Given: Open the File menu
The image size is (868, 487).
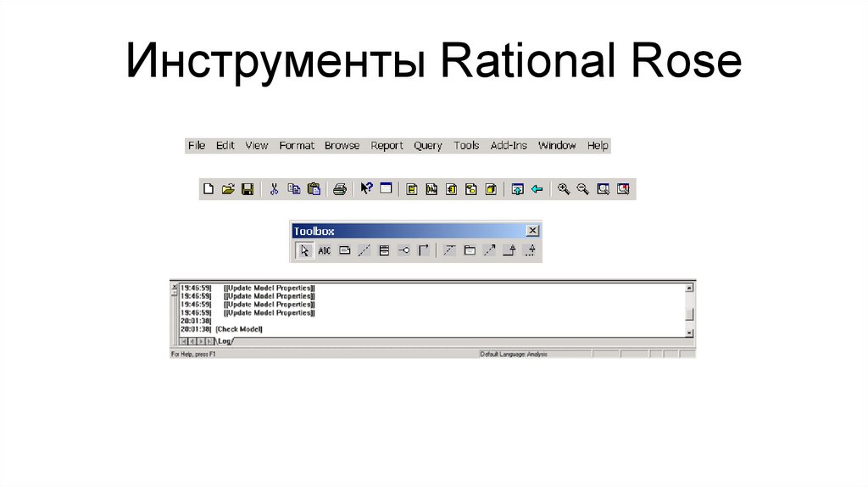Looking at the screenshot, I should click(197, 145).
